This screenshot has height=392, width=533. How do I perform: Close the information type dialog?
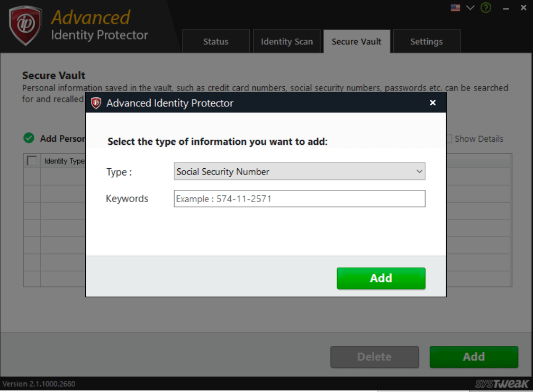pyautogui.click(x=433, y=103)
